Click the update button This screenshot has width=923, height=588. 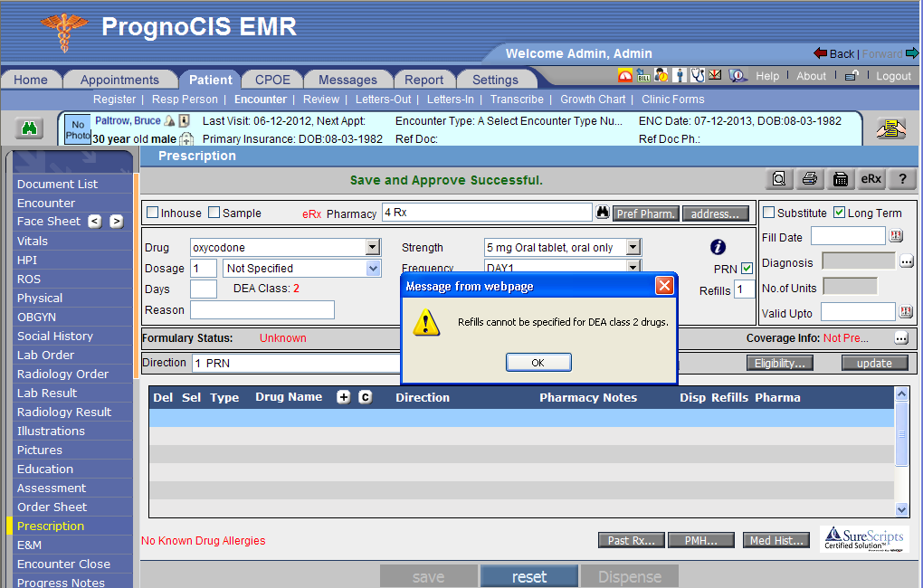click(x=874, y=363)
